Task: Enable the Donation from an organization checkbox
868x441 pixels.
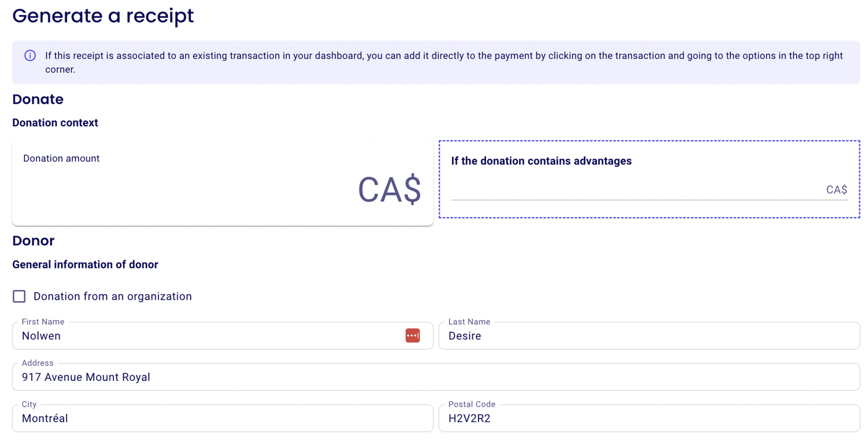Action: [x=19, y=296]
